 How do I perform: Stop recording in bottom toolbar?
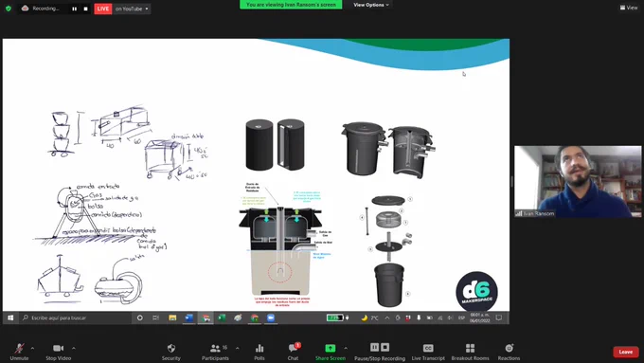tap(385, 348)
